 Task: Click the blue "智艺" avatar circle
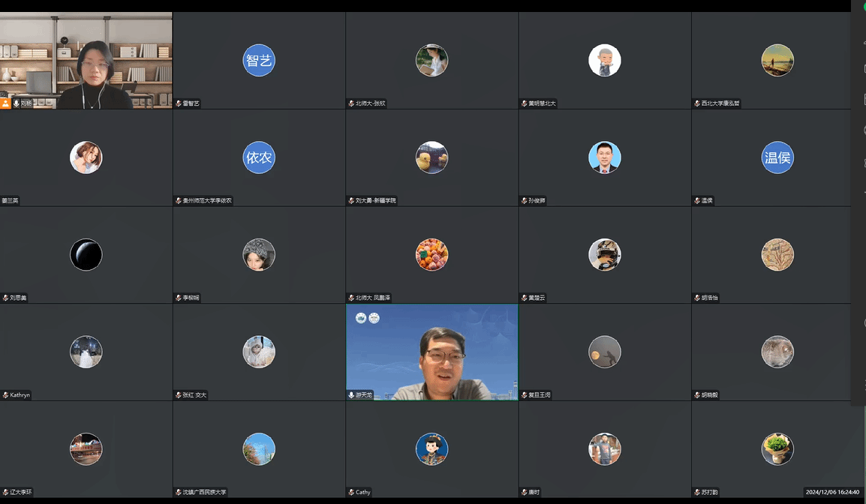(259, 61)
